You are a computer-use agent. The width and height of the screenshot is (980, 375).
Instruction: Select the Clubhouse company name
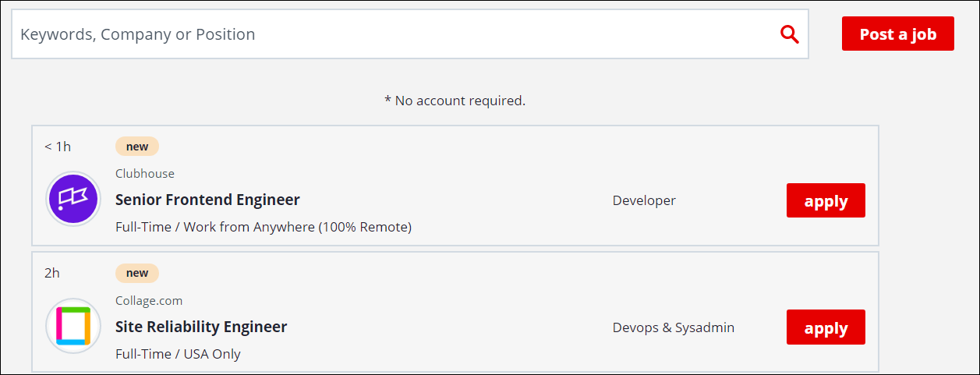click(145, 174)
